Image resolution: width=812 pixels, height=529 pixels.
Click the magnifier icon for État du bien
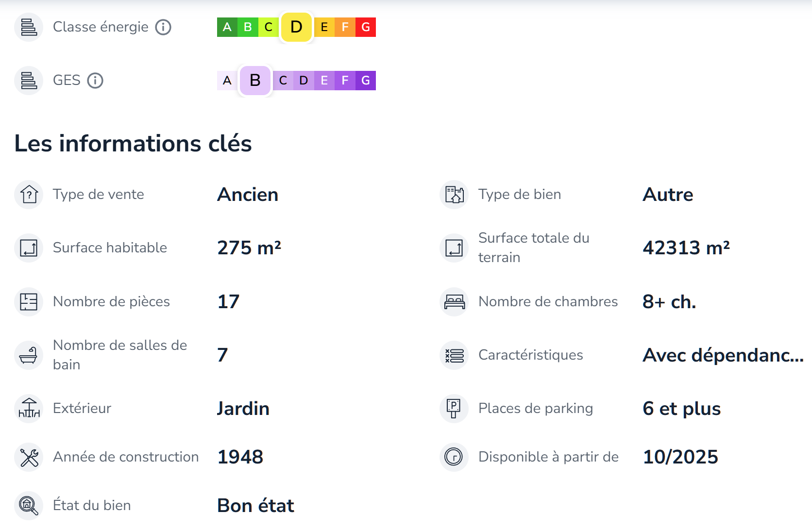pyautogui.click(x=28, y=505)
